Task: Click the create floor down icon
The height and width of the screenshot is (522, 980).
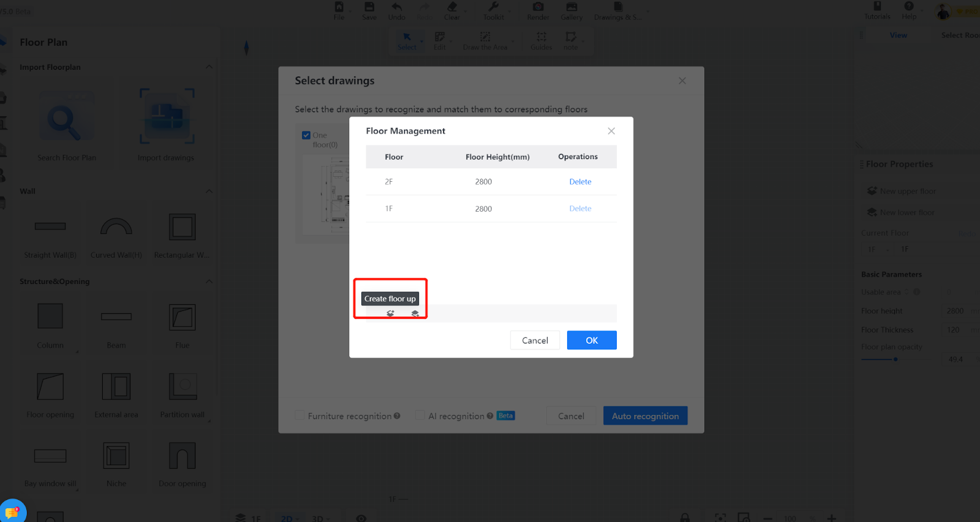Action: coord(415,313)
